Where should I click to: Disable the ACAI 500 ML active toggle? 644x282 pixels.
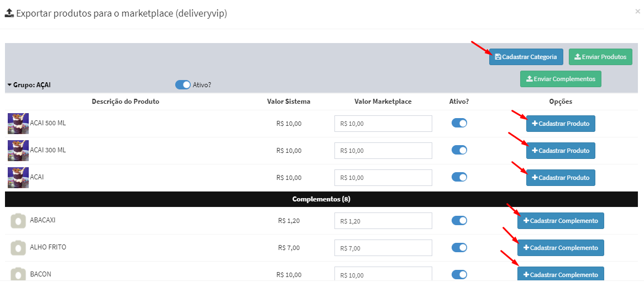point(459,123)
